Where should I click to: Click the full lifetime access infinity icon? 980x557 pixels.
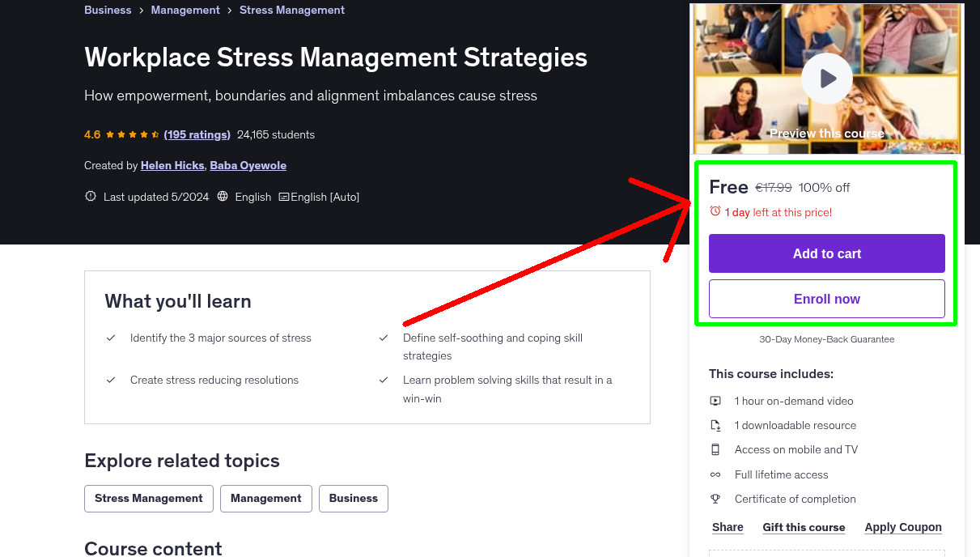pos(716,474)
